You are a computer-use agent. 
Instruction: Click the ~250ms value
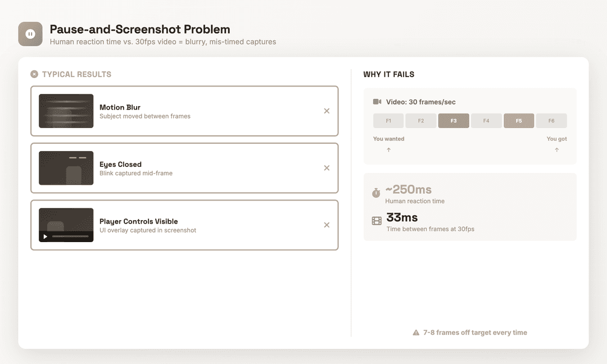coord(409,189)
